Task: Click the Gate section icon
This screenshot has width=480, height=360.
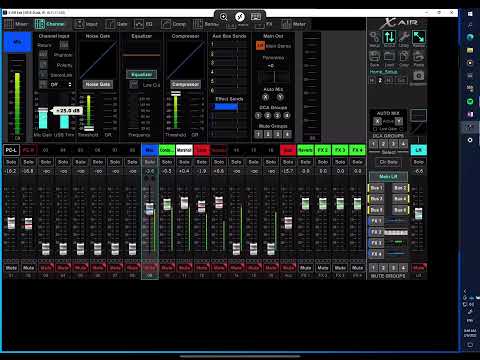Action: coord(110,24)
